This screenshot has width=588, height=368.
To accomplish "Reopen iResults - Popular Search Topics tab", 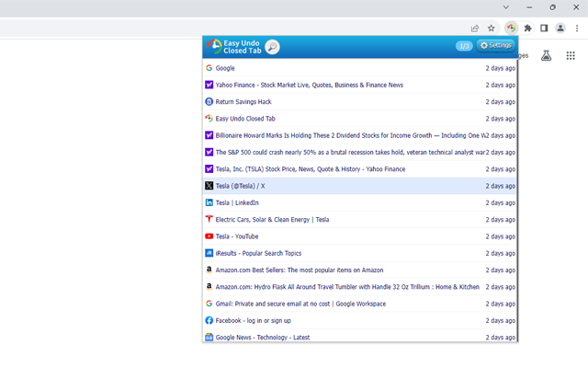I will [360, 253].
